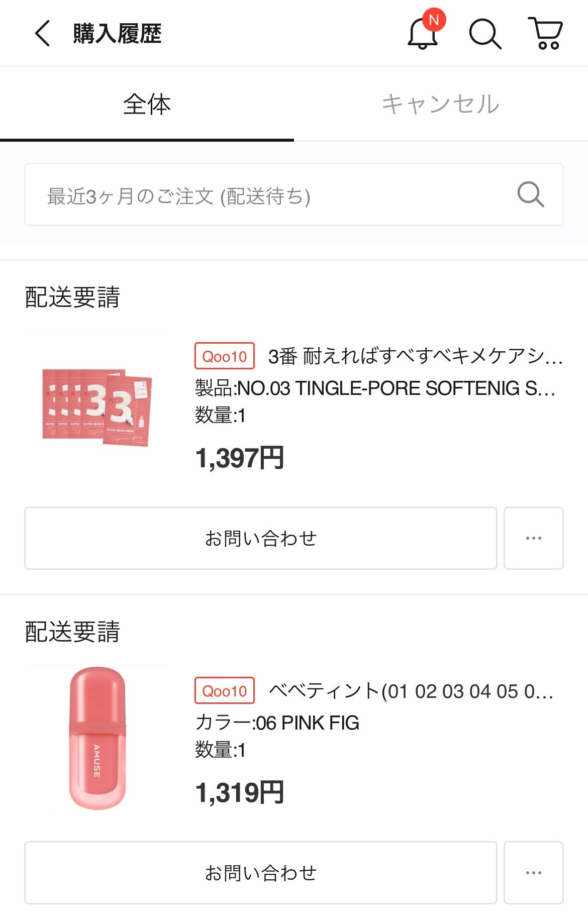Open the shopping cart
The width and height of the screenshot is (588, 921).
pos(545,34)
